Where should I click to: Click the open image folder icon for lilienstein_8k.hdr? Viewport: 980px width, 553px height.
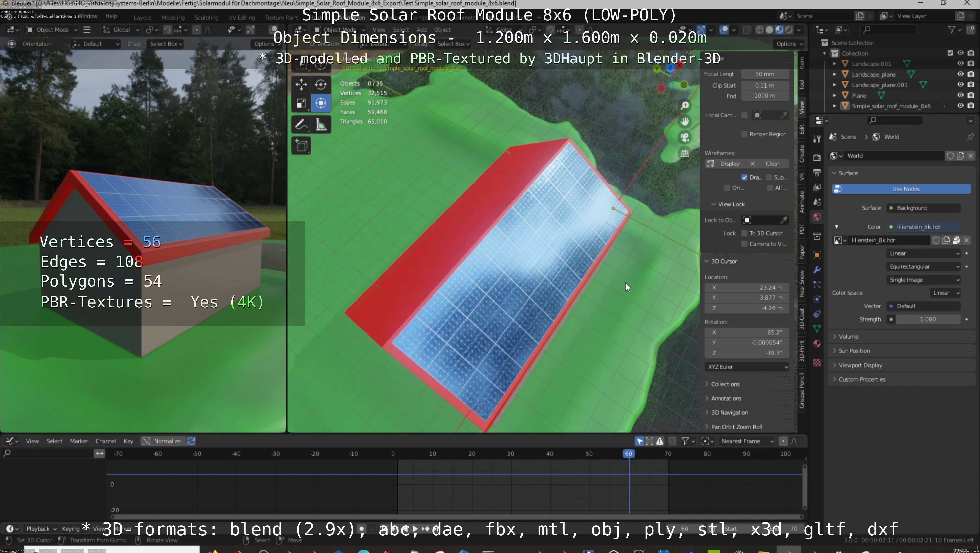pos(957,240)
